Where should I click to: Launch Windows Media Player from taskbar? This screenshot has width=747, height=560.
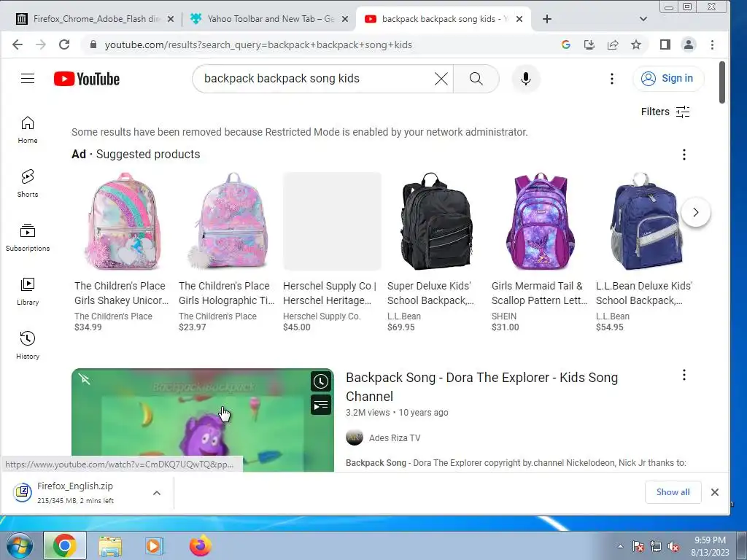pyautogui.click(x=155, y=545)
